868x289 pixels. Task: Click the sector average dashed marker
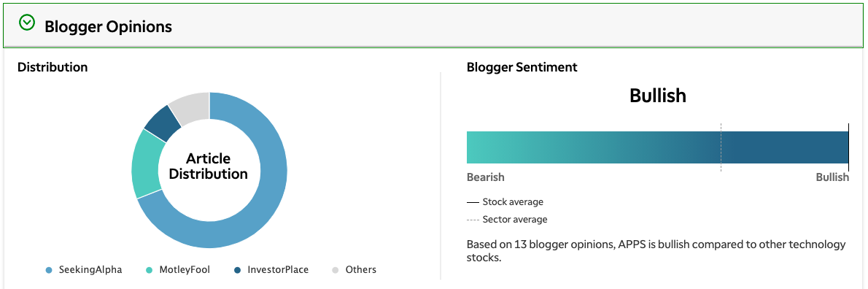click(721, 147)
